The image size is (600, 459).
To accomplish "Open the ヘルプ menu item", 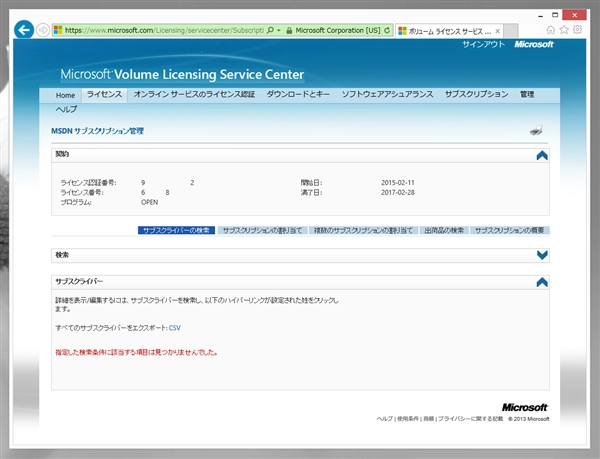I will click(66, 109).
